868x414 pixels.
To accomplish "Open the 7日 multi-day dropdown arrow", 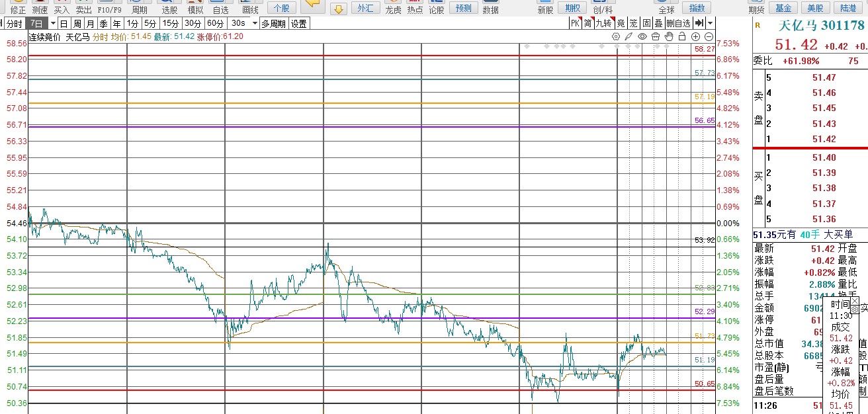I will tap(52, 23).
